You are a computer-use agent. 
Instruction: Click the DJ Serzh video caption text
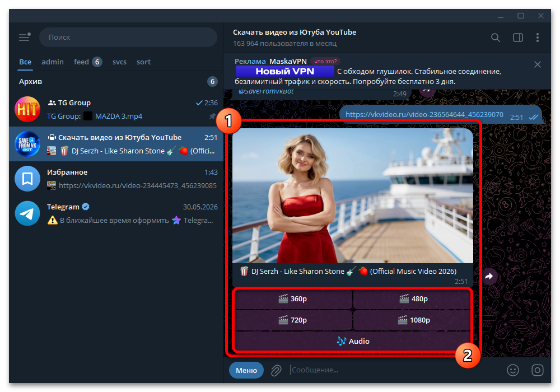click(348, 272)
